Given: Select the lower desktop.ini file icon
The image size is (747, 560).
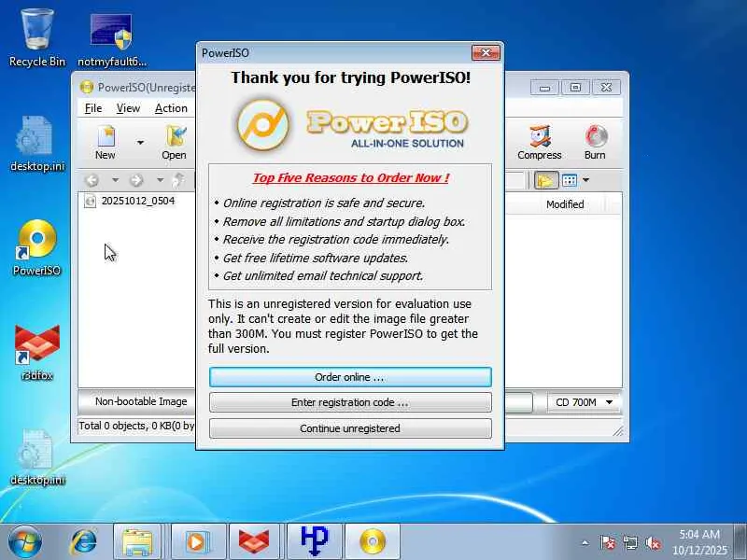Looking at the screenshot, I should (x=37, y=457).
